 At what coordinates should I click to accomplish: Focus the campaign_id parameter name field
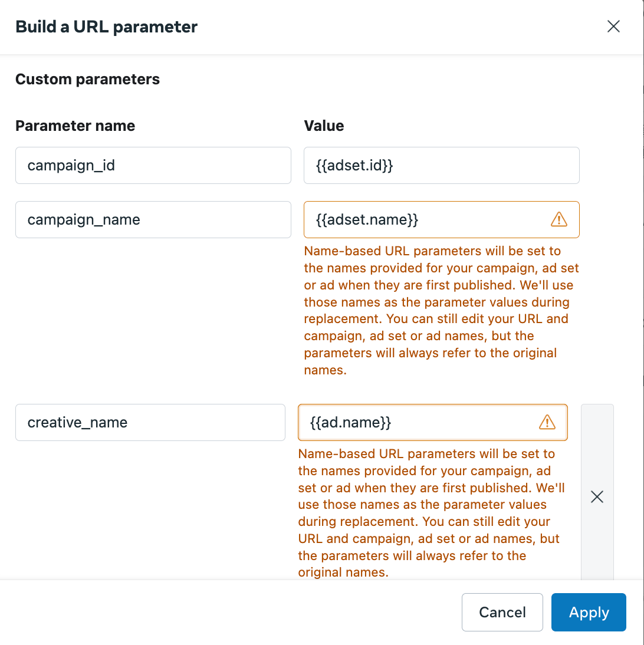point(153,165)
